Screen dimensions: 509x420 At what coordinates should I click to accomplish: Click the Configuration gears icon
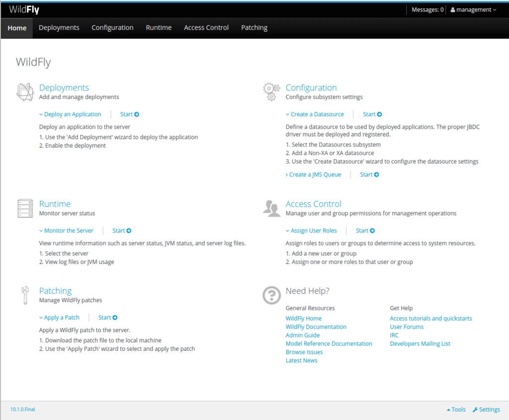point(271,92)
